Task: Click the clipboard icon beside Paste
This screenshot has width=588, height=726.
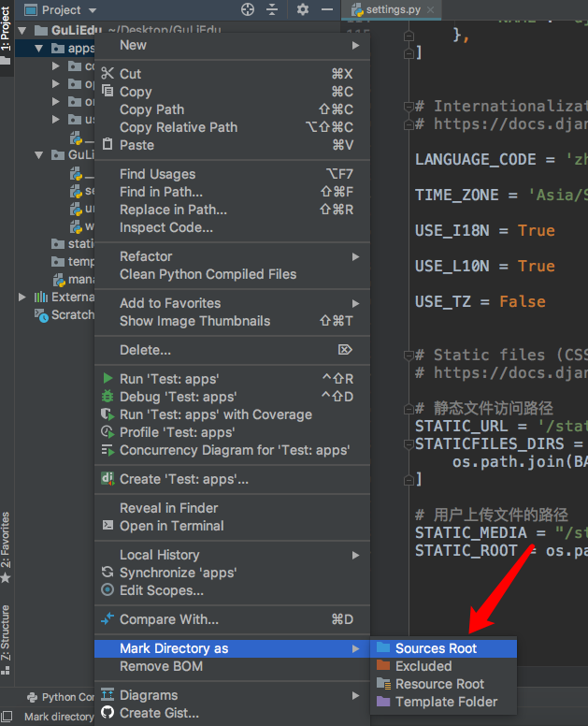Action: pyautogui.click(x=108, y=144)
